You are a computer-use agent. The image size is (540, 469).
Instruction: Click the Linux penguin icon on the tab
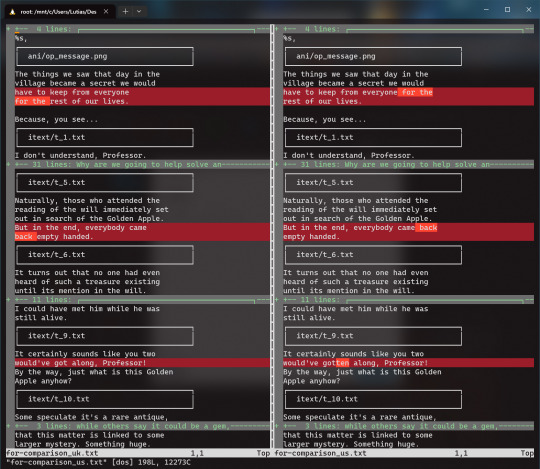(x=12, y=12)
